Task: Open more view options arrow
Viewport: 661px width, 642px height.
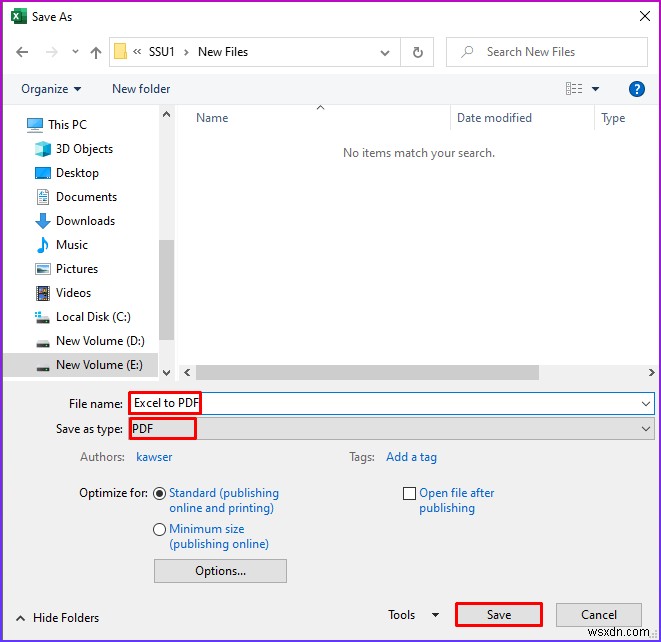Action: [595, 89]
